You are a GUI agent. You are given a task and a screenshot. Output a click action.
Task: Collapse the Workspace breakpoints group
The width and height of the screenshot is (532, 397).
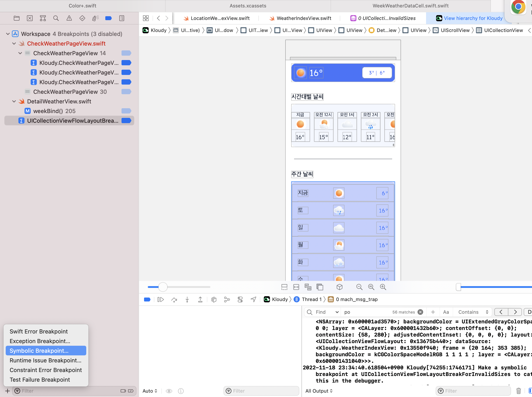point(8,34)
